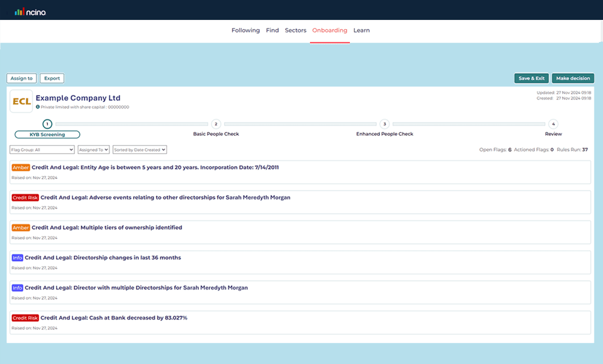Select step 2 circle for Basic People Check
The image size is (603, 364).
[216, 123]
